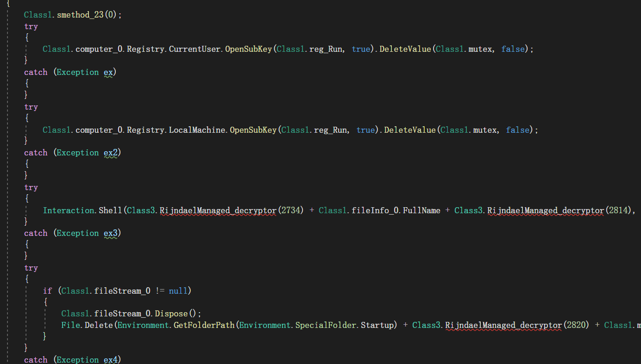Click the GetFolderPath method
Viewport: 641px width, 364px height.
(x=204, y=325)
